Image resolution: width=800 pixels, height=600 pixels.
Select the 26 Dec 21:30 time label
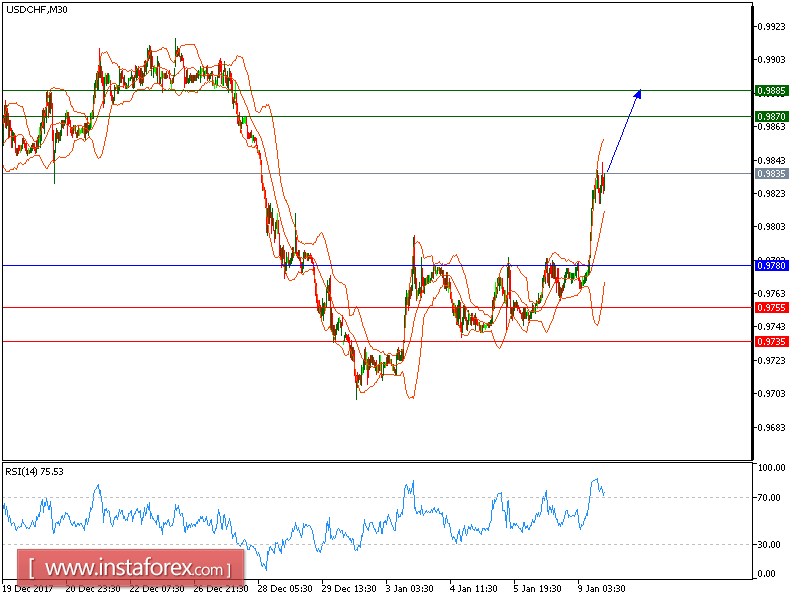pyautogui.click(x=220, y=589)
